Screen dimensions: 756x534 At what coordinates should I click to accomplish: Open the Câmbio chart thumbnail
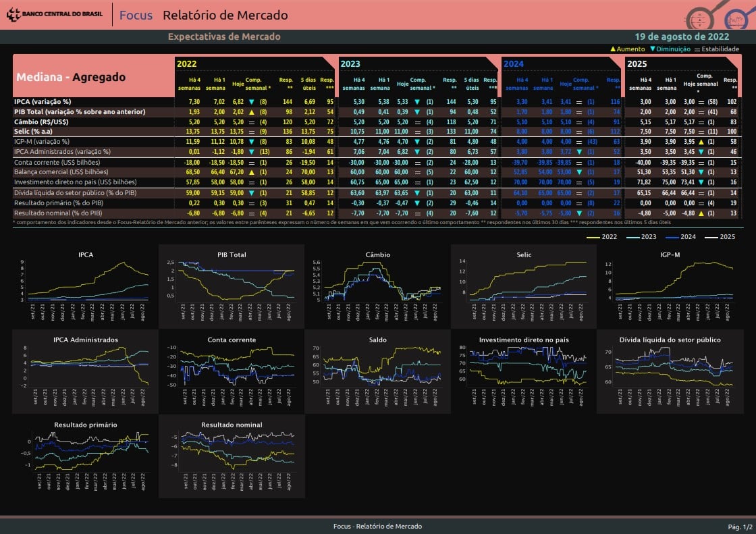[x=377, y=283]
